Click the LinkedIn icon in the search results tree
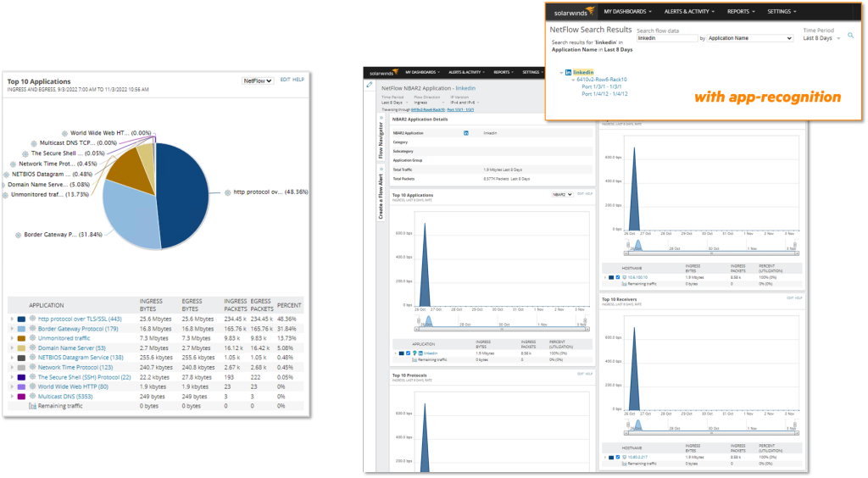 [x=568, y=73]
